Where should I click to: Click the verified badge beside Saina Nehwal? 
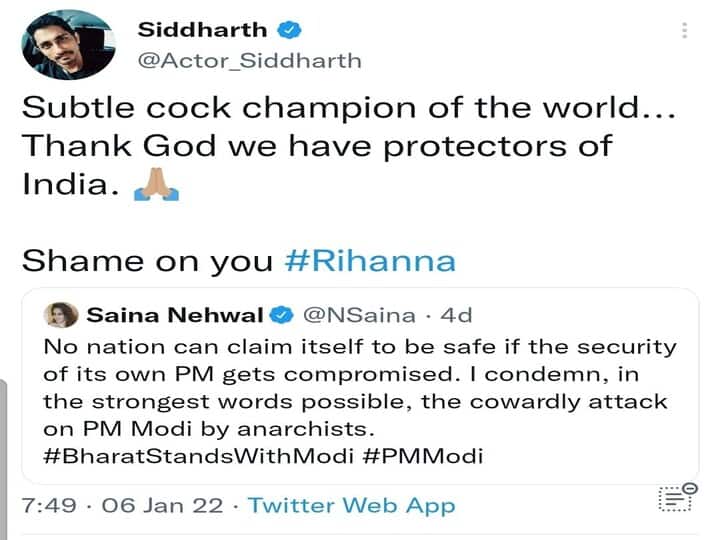click(281, 315)
